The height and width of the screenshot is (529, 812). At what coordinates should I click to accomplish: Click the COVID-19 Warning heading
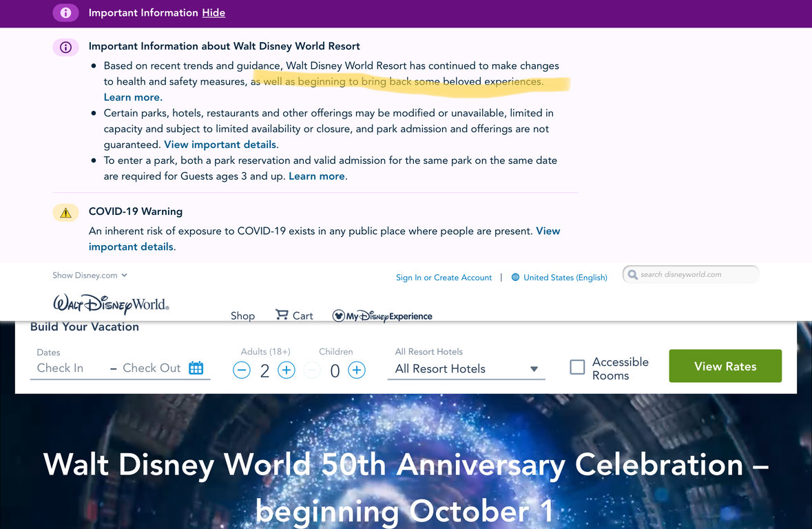tap(136, 211)
